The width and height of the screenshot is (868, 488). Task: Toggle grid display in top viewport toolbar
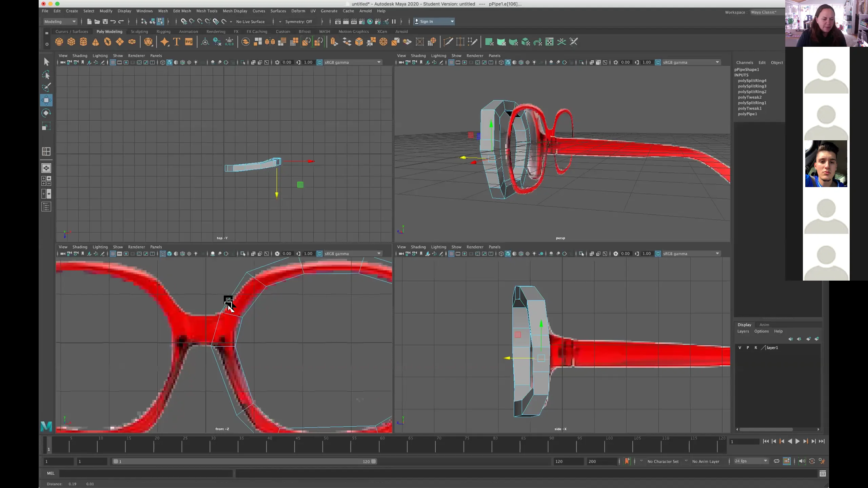tap(113, 62)
